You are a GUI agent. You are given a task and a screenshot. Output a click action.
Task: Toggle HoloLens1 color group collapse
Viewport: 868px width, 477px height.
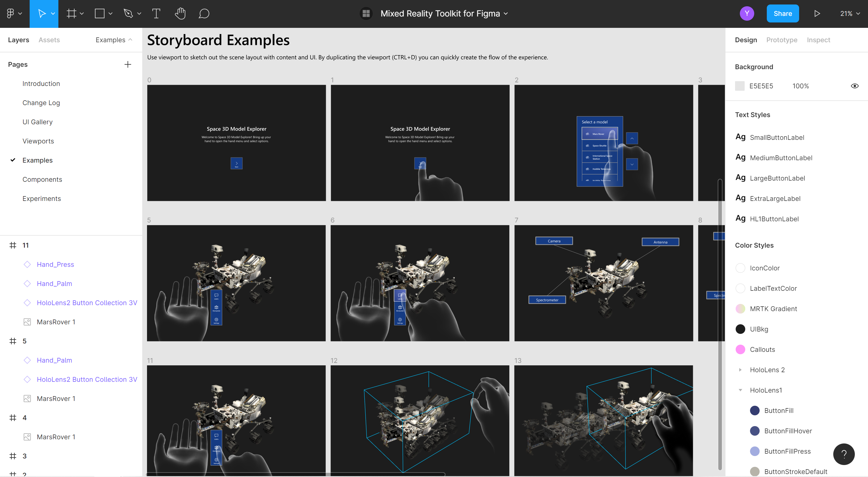[740, 390]
